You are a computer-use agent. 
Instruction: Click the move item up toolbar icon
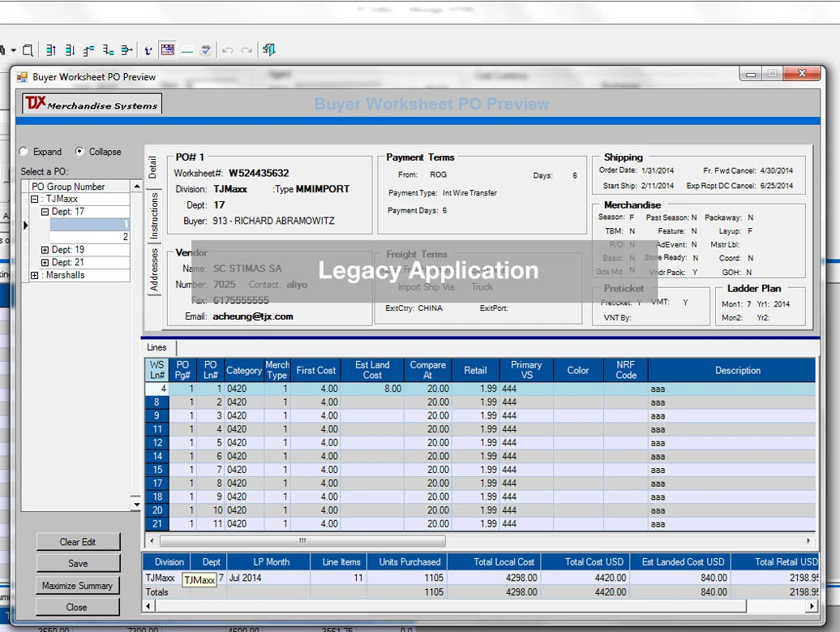(51, 50)
